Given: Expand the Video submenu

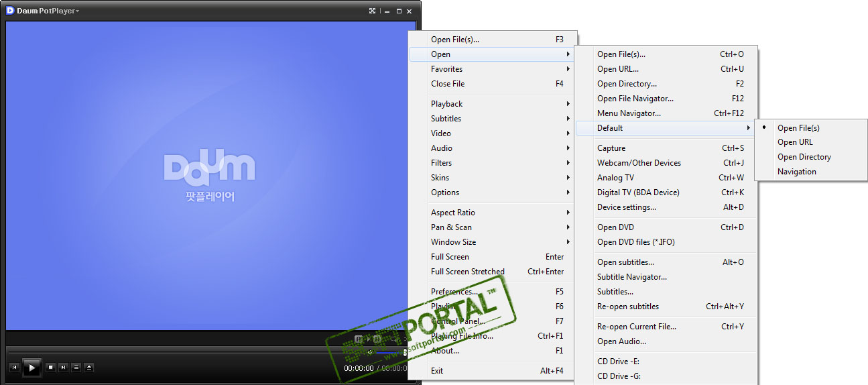Looking at the screenshot, I should pyautogui.click(x=493, y=133).
